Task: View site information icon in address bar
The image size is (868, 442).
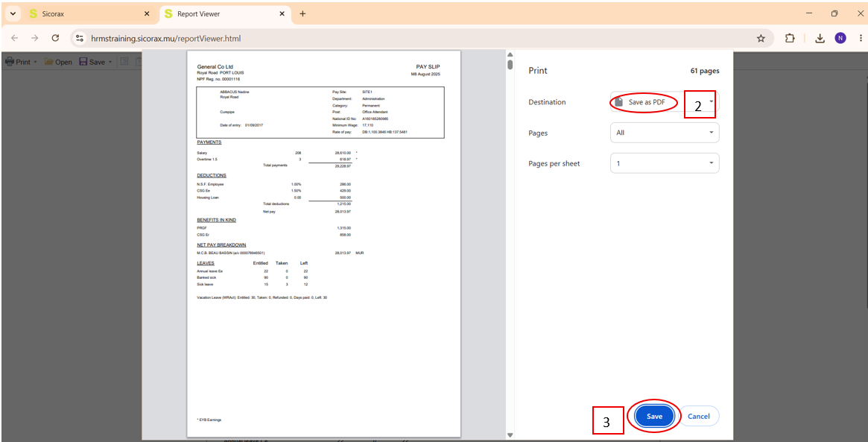Action: [x=80, y=38]
